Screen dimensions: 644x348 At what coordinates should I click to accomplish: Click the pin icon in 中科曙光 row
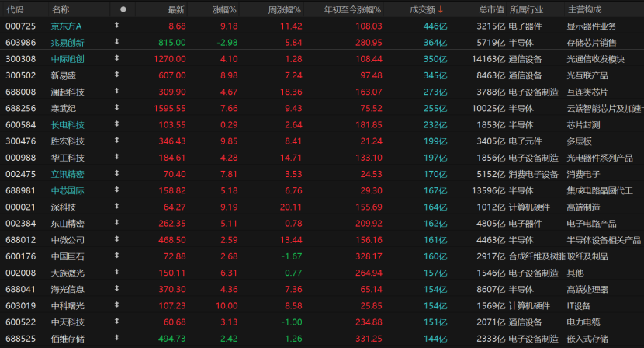click(116, 304)
